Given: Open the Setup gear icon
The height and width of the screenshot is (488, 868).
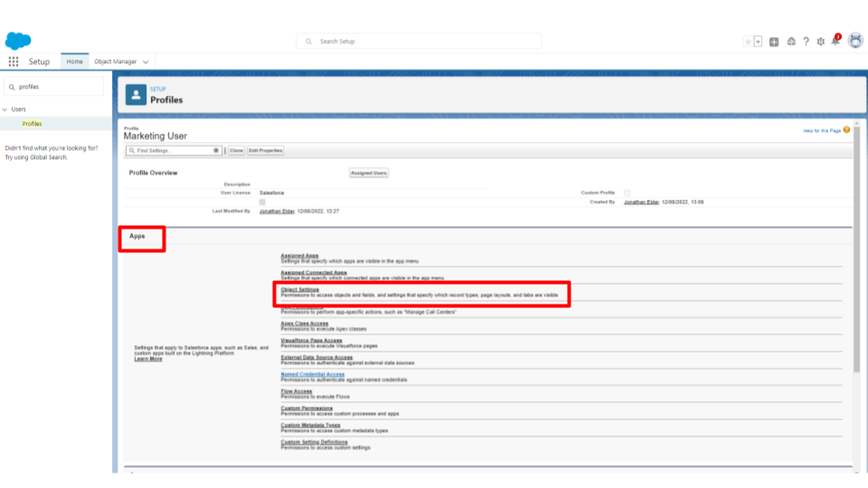Looking at the screenshot, I should (x=820, y=42).
